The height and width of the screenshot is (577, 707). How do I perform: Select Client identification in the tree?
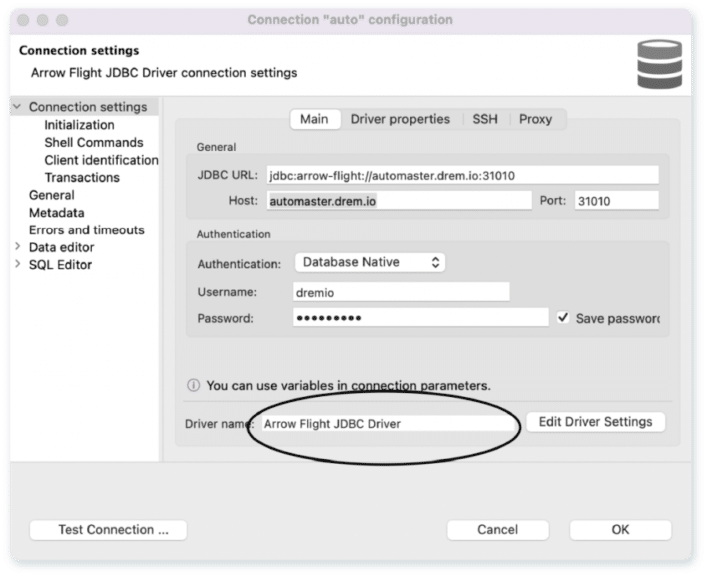click(101, 160)
